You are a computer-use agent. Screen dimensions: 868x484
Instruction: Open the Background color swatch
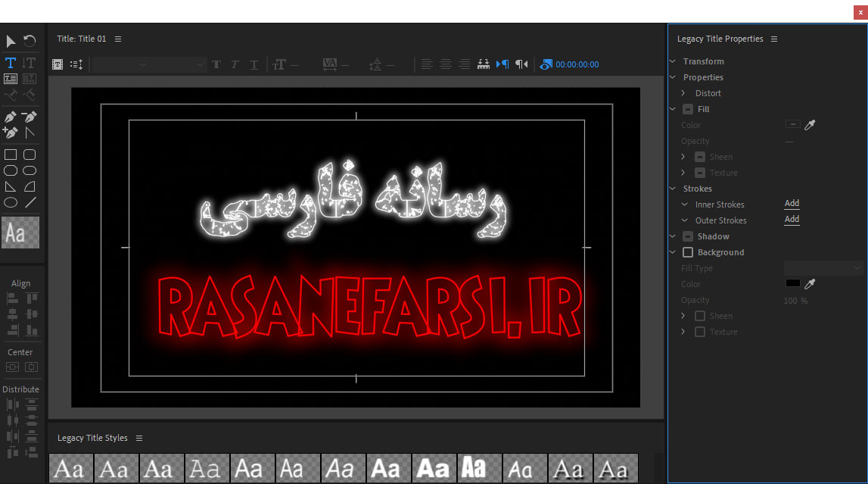(793, 283)
